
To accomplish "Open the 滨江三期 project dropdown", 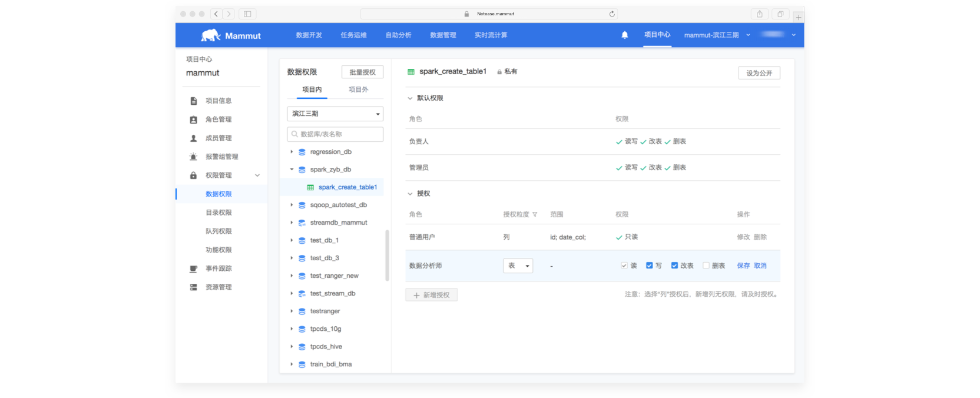I will tap(335, 114).
